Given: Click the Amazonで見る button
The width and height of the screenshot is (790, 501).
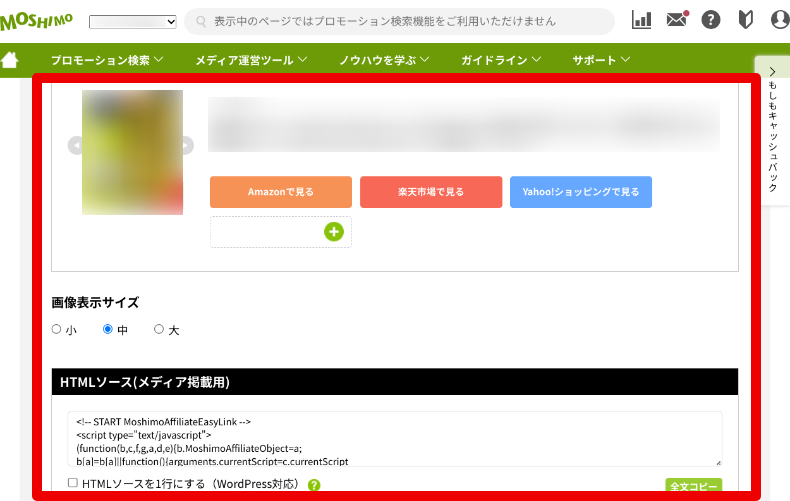Looking at the screenshot, I should click(281, 192).
